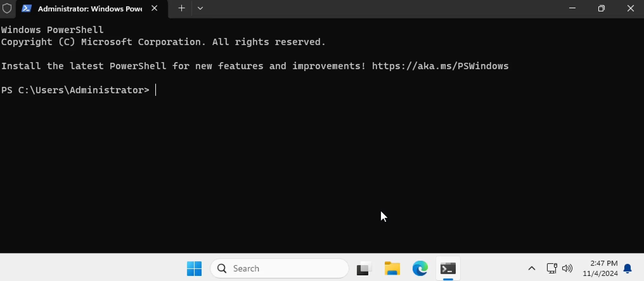Show hidden system tray icons

531,269
